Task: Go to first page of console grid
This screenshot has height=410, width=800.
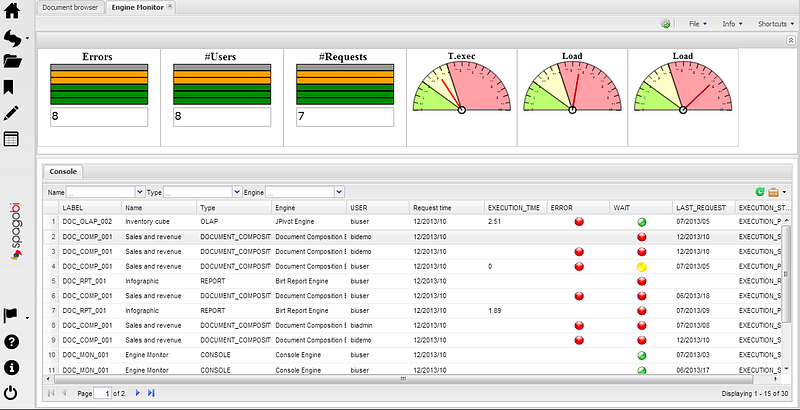Action: [51, 393]
